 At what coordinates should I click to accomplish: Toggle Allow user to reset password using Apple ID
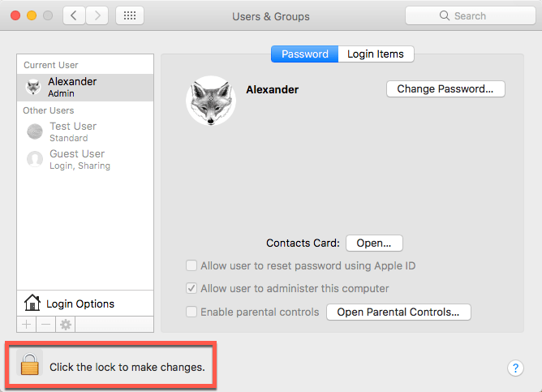click(191, 265)
